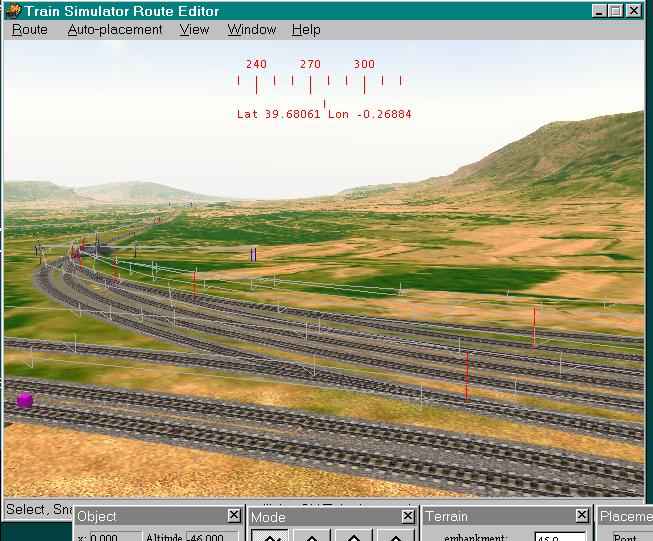653x541 pixels.
Task: Open the Help menu
Action: (x=306, y=30)
